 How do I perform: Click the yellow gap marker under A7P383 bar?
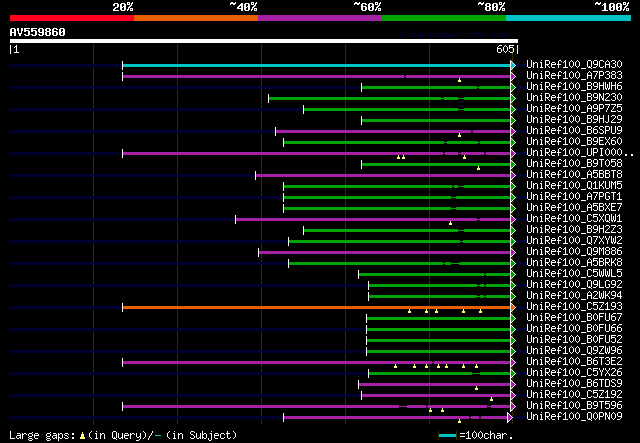pyautogui.click(x=460, y=80)
